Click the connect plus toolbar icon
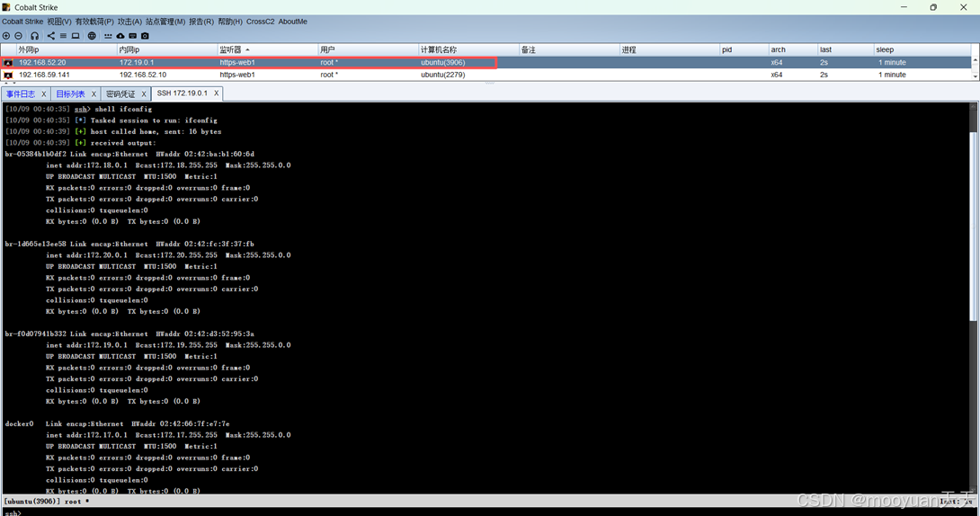Screen dimensions: 980x516 [6, 36]
